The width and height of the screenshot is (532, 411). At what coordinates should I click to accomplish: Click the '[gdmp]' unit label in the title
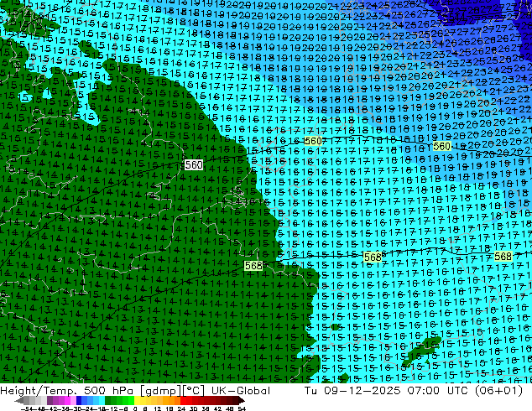160,391
